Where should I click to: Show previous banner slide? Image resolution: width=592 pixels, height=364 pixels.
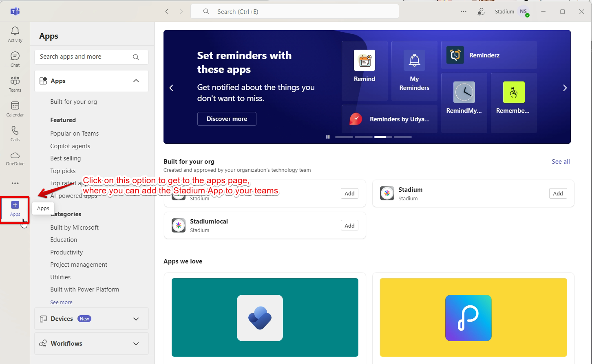(x=171, y=88)
